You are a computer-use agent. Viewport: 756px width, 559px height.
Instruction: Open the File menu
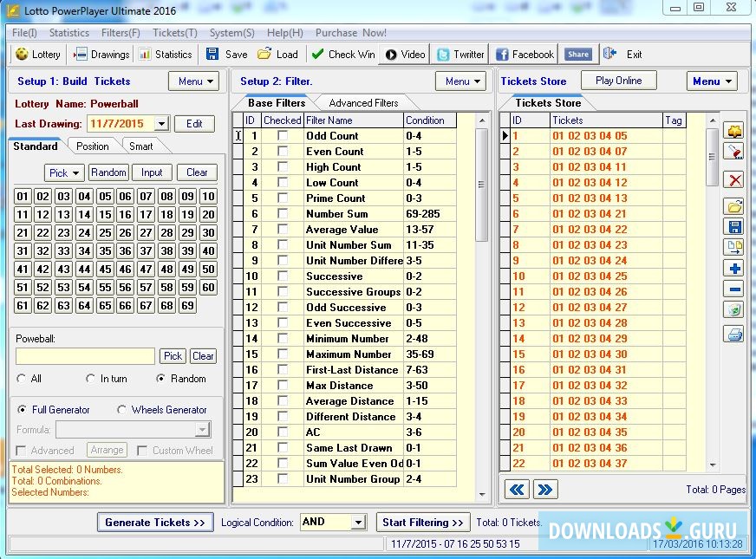click(x=24, y=33)
